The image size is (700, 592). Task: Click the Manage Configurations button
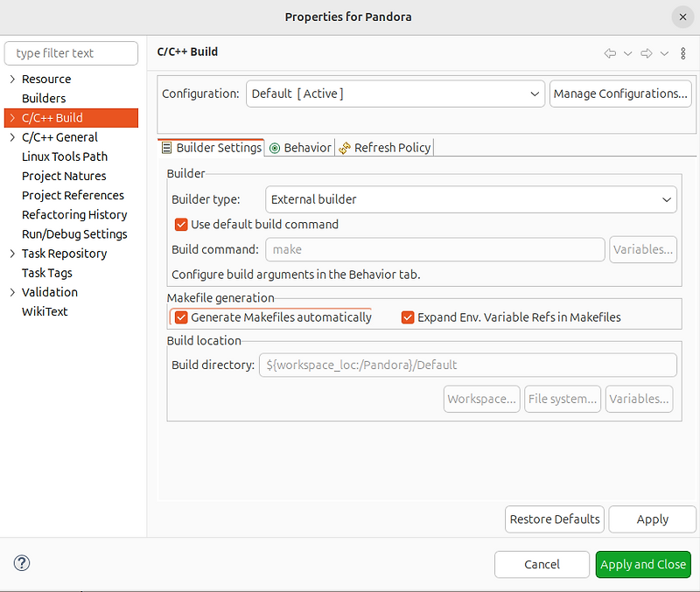pyautogui.click(x=620, y=94)
